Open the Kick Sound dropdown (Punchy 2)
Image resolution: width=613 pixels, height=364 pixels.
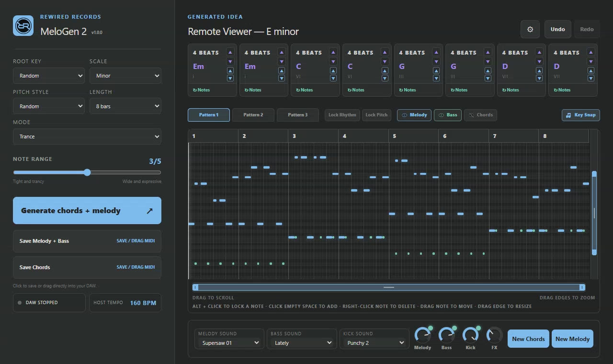pyautogui.click(x=374, y=343)
